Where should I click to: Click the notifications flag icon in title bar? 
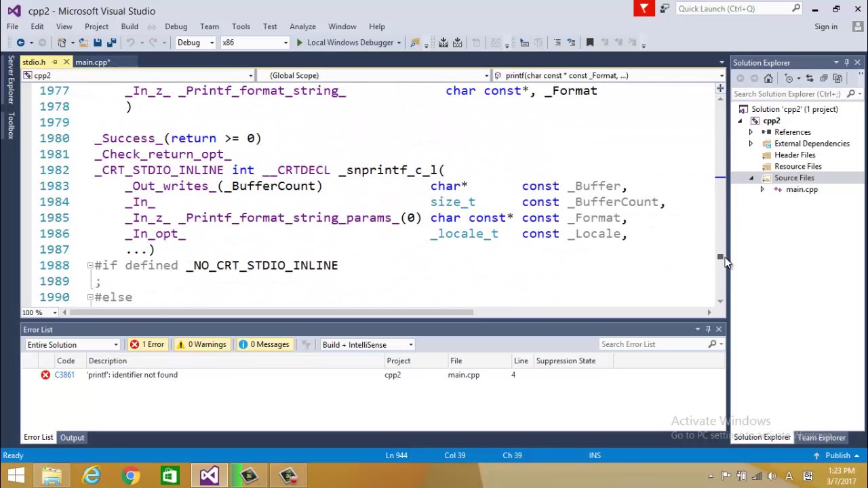point(644,8)
